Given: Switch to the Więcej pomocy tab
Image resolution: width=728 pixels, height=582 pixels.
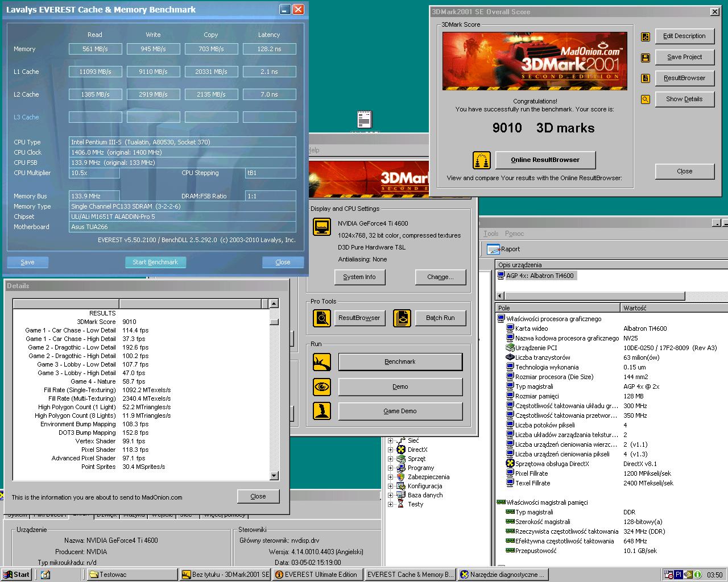Looking at the screenshot, I should [x=225, y=515].
